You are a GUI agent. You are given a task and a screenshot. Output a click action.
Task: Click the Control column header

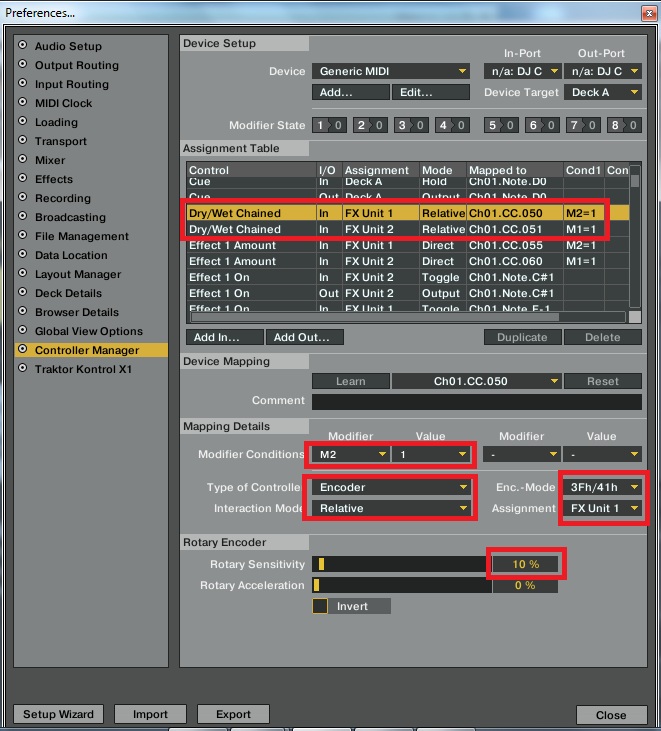(x=251, y=170)
